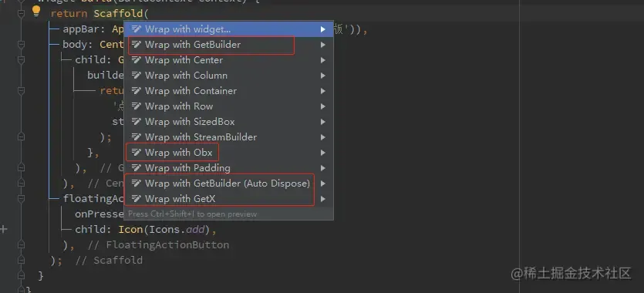Select Wrap with Row menu entry
The image size is (644, 293).
point(228,106)
